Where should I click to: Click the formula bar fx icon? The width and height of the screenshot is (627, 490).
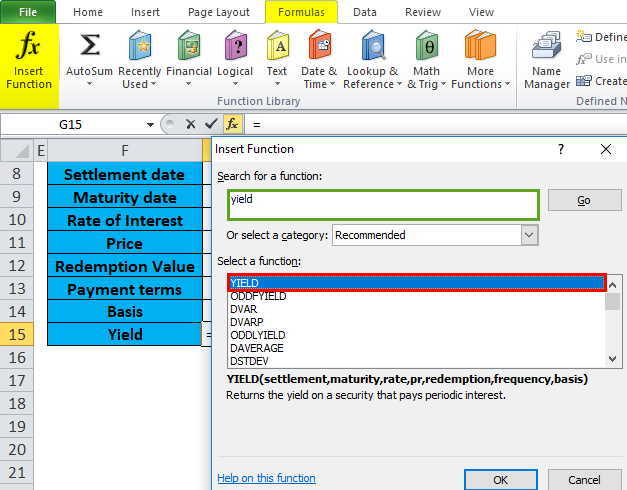point(233,124)
